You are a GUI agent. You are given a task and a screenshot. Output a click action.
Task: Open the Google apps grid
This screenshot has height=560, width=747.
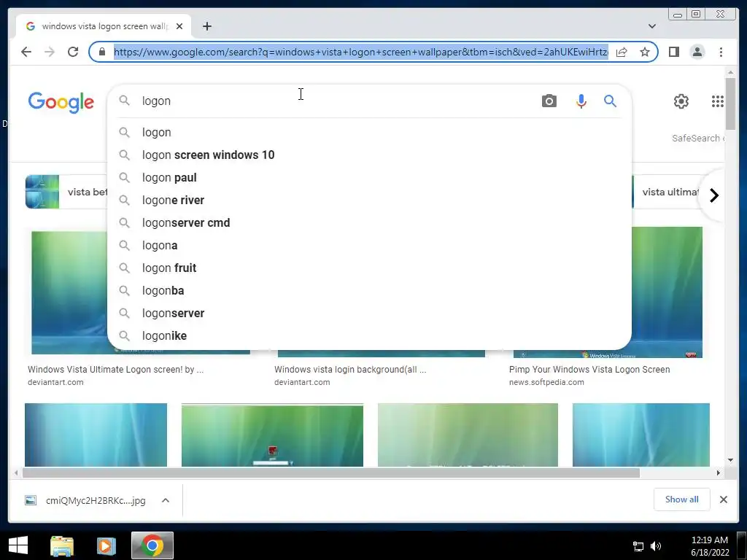click(x=718, y=101)
